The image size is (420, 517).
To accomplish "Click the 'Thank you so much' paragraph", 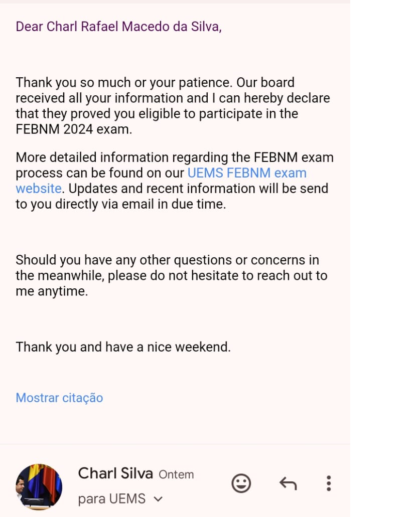I will click(x=173, y=105).
